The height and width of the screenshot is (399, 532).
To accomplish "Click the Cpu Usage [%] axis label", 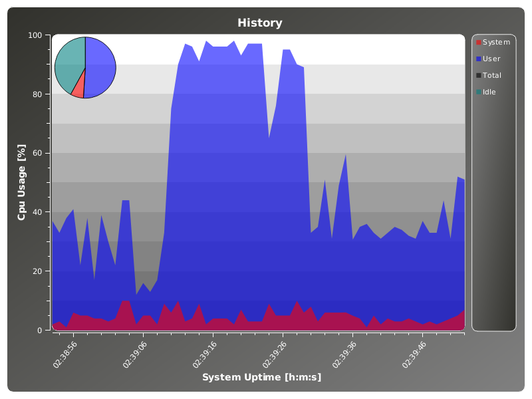I will [x=21, y=182].
